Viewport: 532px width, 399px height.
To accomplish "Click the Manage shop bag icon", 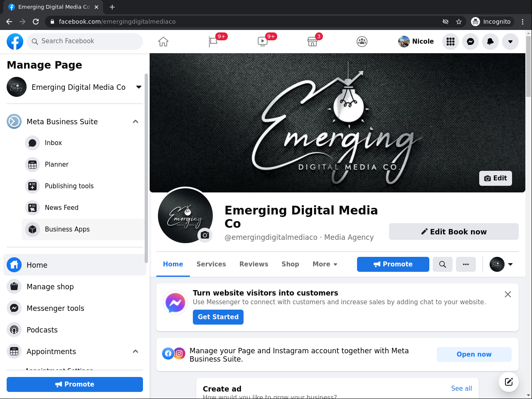I will click(x=14, y=287).
